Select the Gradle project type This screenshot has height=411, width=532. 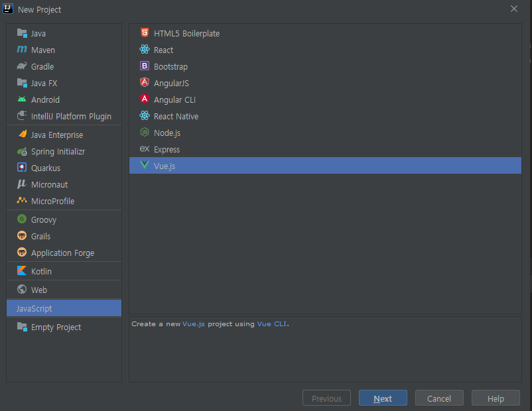click(x=64, y=67)
